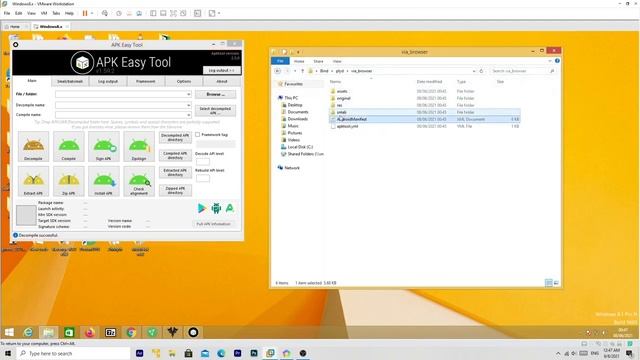
Task: Click the Decompile android icon button
Action: tap(33, 146)
